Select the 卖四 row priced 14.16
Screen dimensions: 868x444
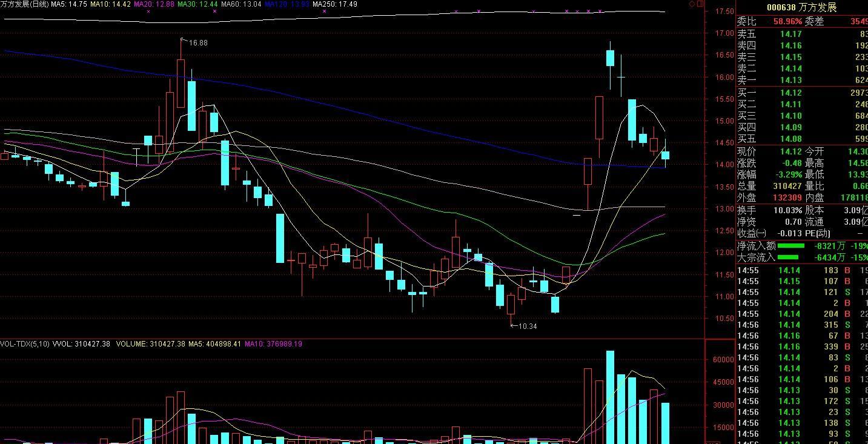pos(802,45)
